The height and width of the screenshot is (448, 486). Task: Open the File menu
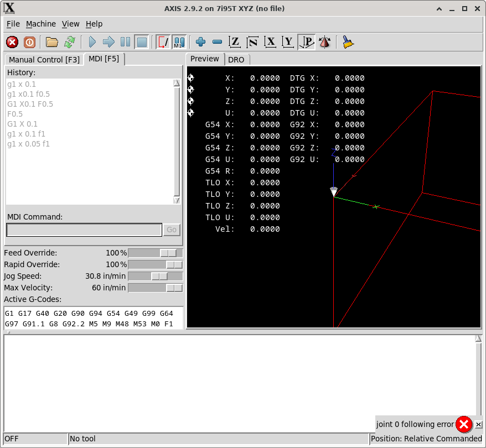pos(13,24)
